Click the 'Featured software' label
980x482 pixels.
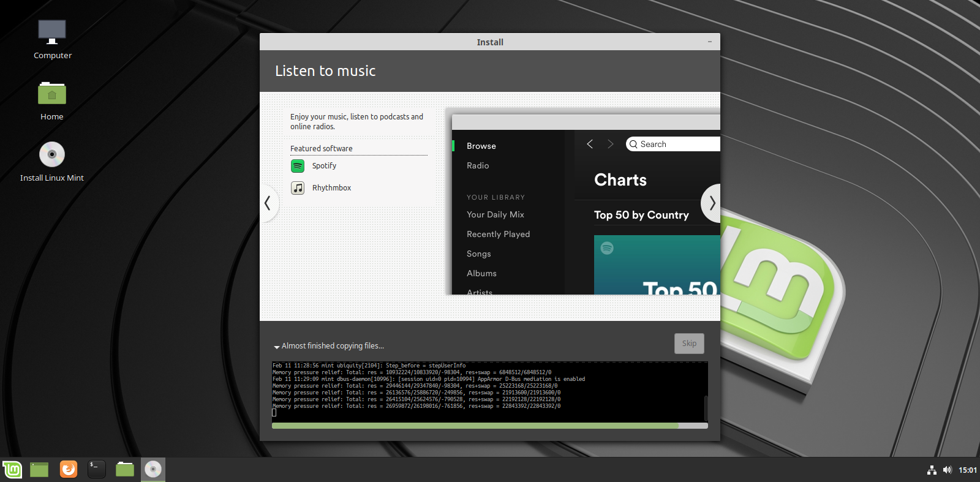[x=322, y=149]
